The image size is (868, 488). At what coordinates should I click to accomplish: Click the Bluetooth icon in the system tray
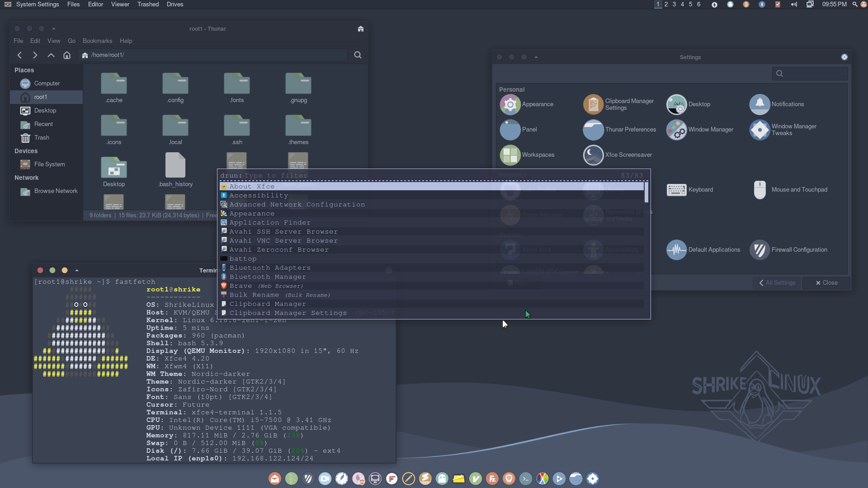[762, 5]
